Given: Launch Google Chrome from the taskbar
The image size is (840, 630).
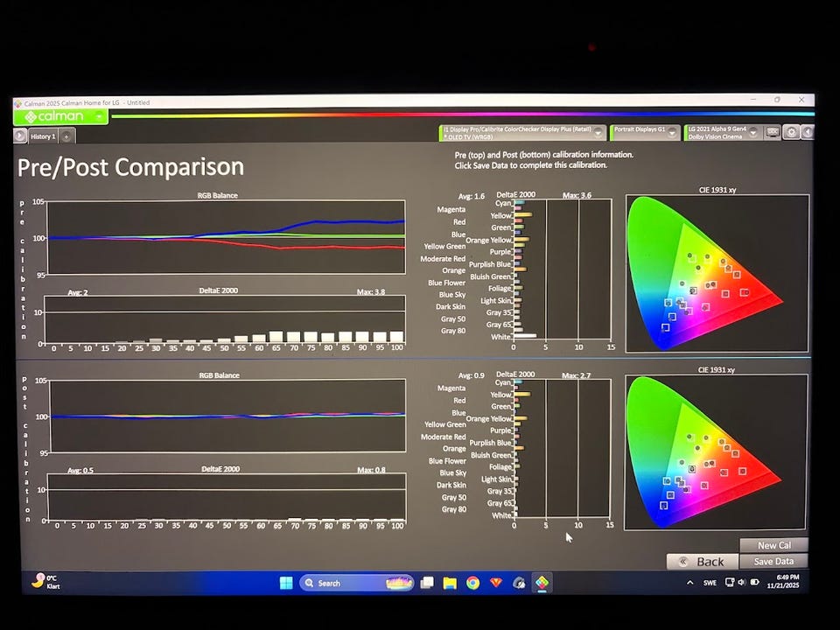Looking at the screenshot, I should [472, 583].
